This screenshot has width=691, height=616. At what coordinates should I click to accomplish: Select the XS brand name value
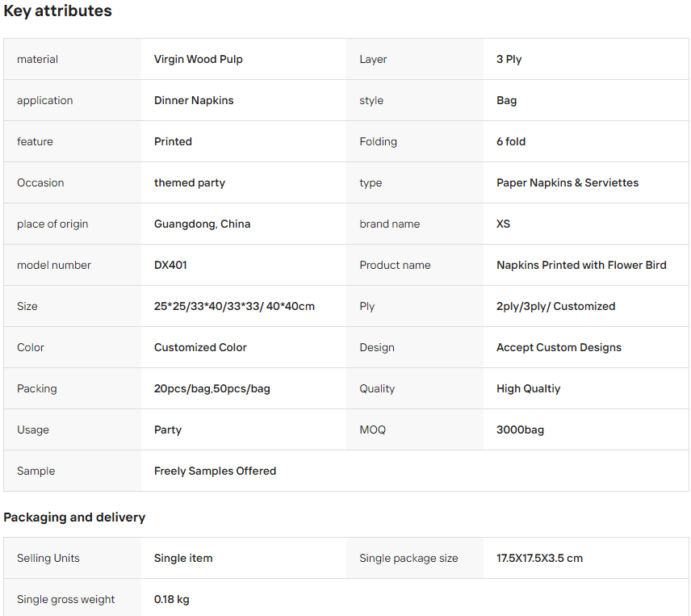503,224
